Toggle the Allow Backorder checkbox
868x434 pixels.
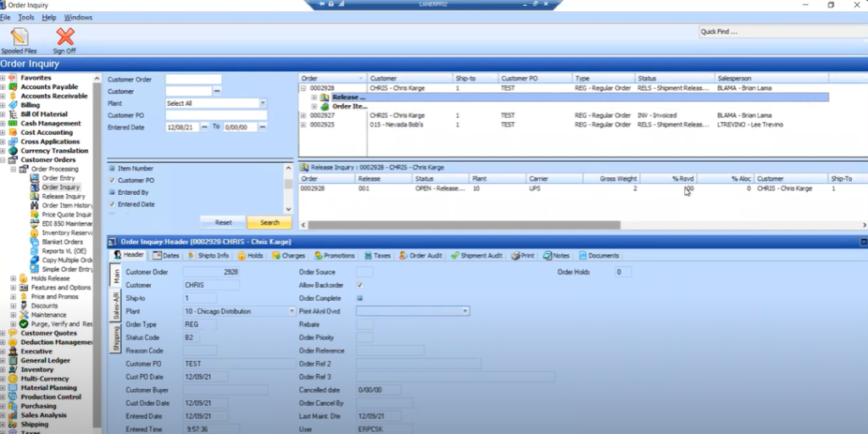pos(359,285)
